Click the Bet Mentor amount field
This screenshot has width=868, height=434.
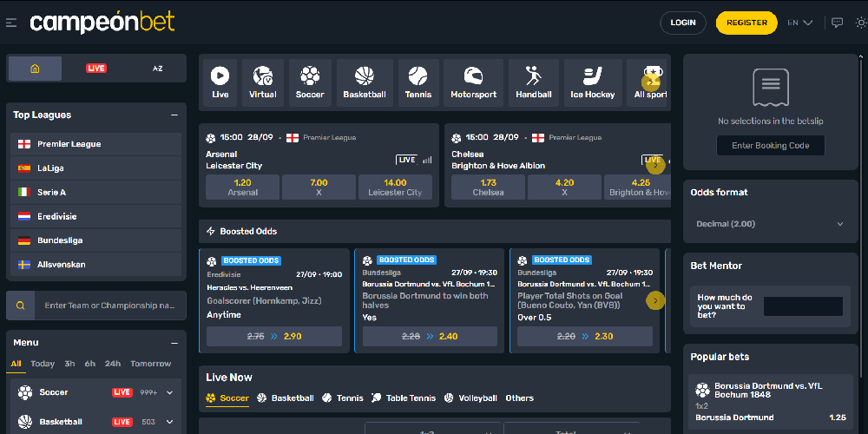(x=803, y=306)
